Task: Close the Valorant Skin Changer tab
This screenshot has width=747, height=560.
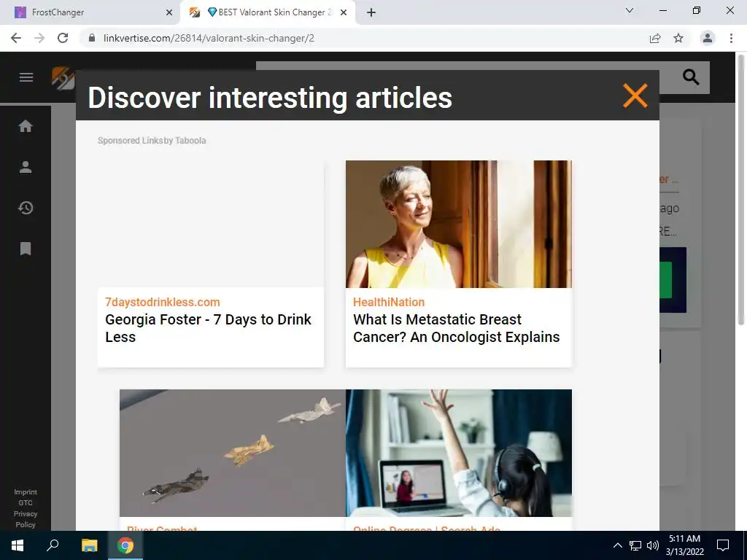Action: pos(344,12)
